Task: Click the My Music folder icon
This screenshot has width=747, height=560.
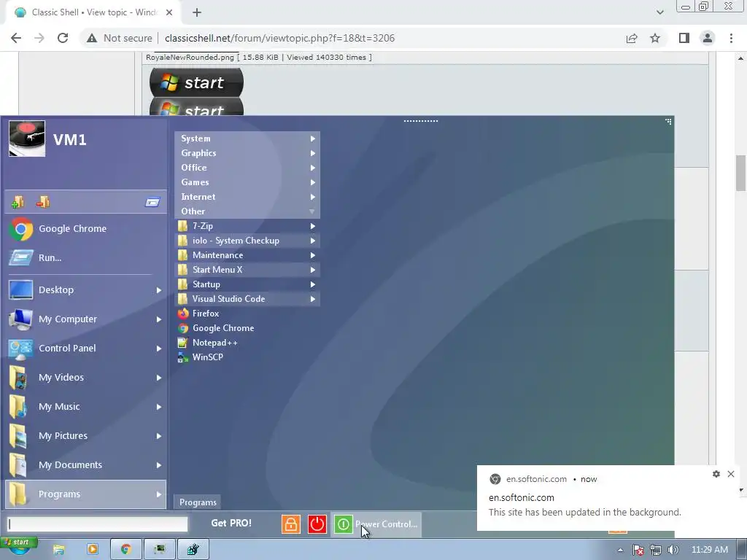Action: point(19,407)
